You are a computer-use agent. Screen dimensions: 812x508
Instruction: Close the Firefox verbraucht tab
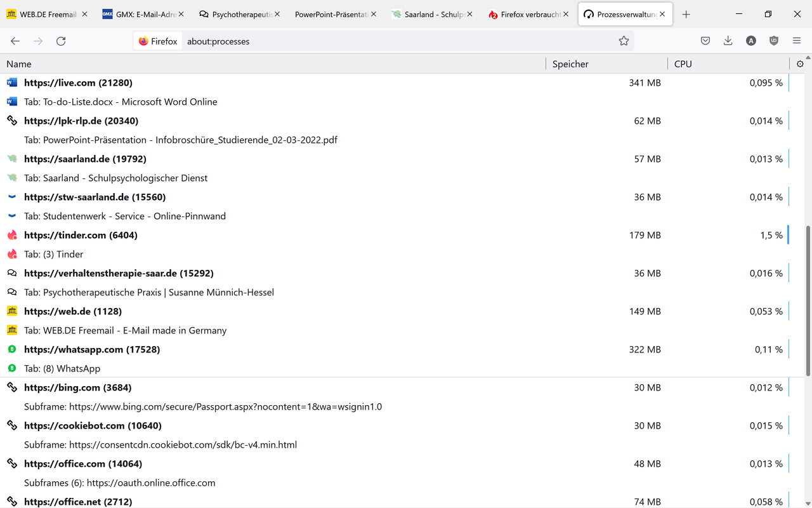pos(566,14)
